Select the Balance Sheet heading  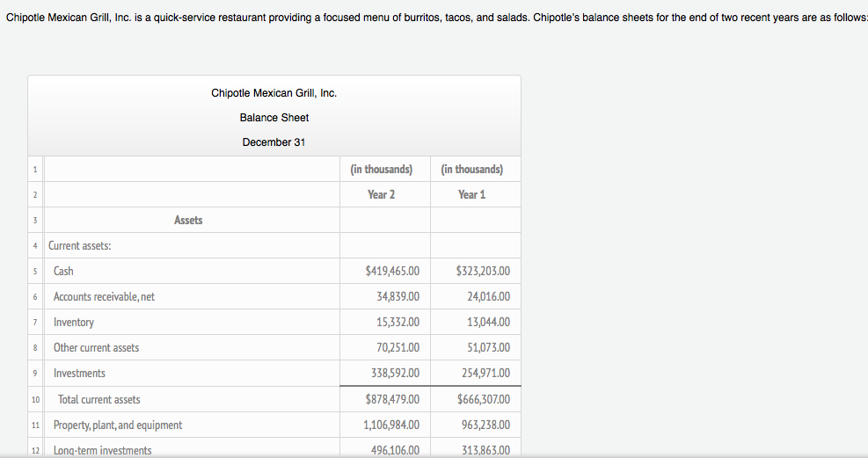click(x=274, y=117)
